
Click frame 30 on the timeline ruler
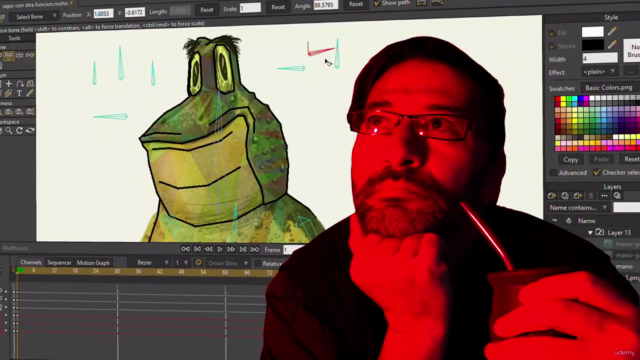[117, 271]
